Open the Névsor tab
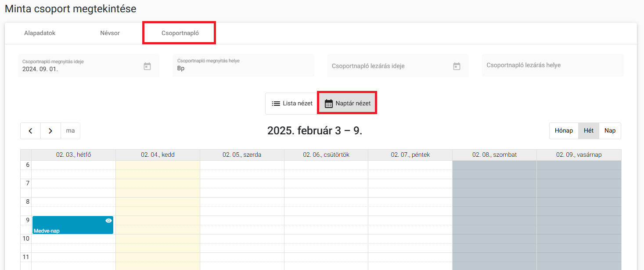The width and height of the screenshot is (644, 270). point(110,33)
